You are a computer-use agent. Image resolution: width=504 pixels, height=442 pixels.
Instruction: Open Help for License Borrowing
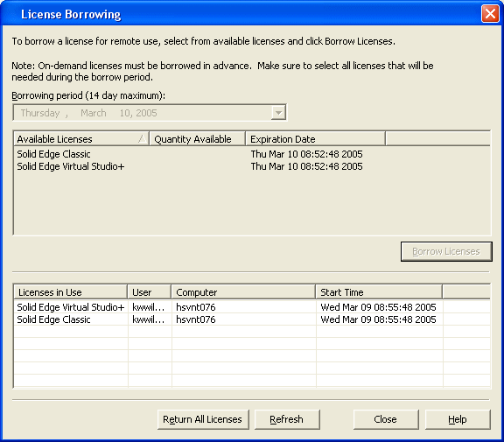coord(458,419)
